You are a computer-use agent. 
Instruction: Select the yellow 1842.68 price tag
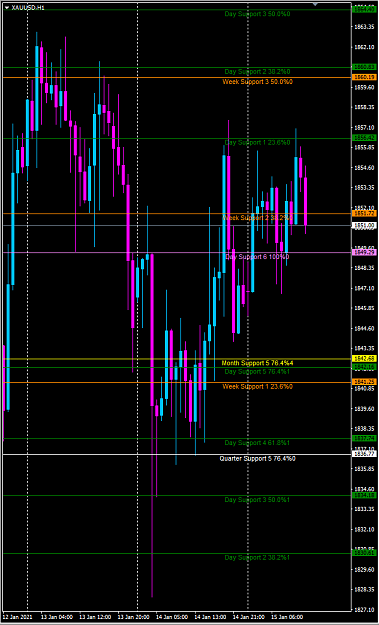point(365,359)
